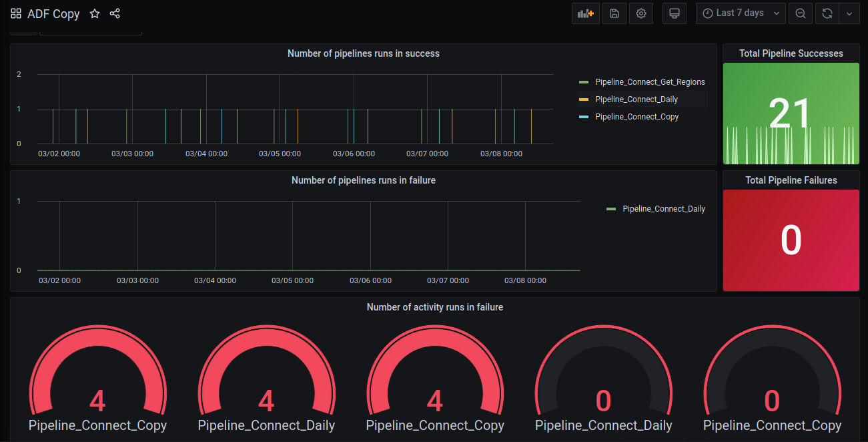Image resolution: width=868 pixels, height=442 pixels.
Task: Open the Total Pipeline Successes panel title menu
Action: [x=791, y=53]
